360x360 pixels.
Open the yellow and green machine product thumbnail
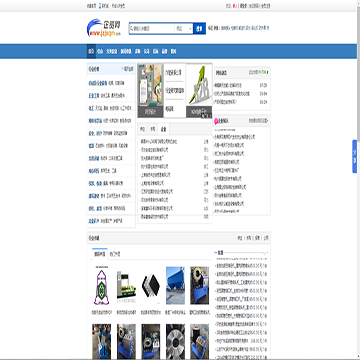126,286
